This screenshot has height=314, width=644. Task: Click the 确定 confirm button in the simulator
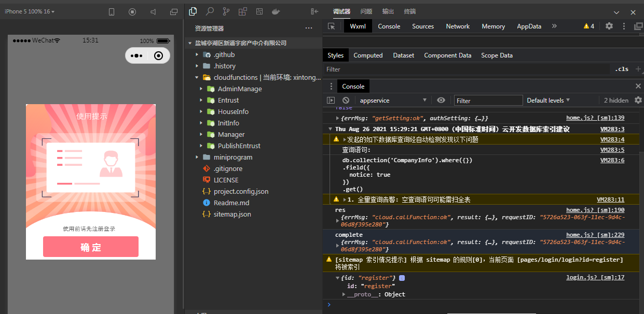tap(91, 247)
